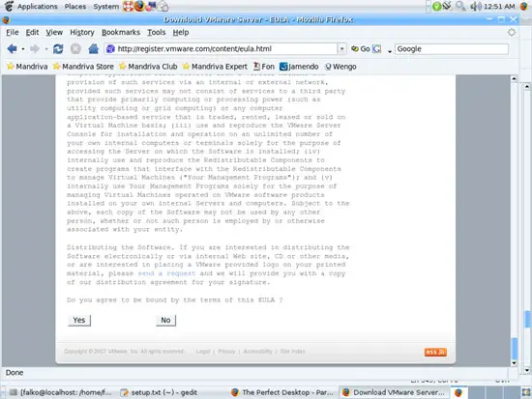Screen dimensions: 532x399
Task: Open the Forward history dropdown arrow
Action: click(x=45, y=49)
